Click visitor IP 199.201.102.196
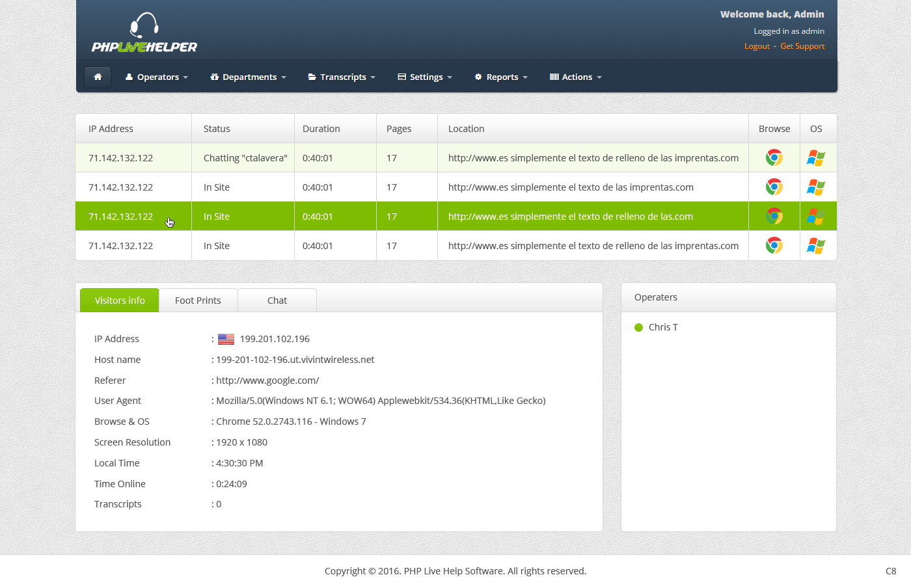The image size is (911, 588). point(275,339)
